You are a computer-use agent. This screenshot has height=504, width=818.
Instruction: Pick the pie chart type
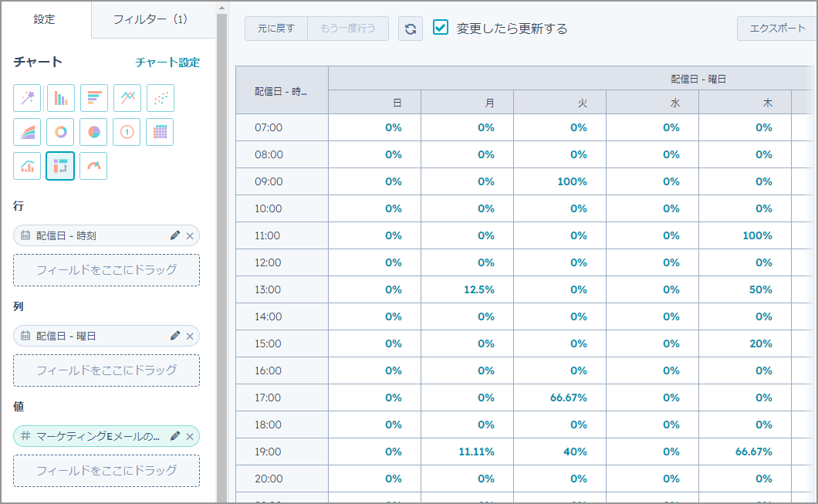click(94, 132)
